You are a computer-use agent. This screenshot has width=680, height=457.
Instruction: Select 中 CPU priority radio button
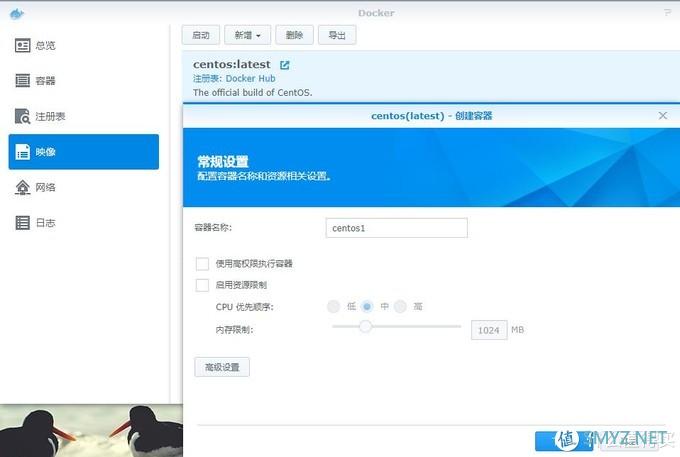click(367, 307)
